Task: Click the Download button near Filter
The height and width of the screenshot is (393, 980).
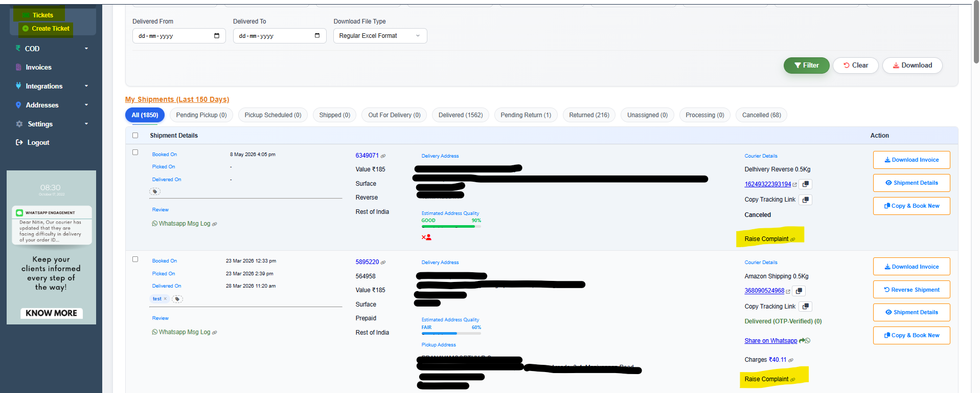Action: (x=913, y=65)
